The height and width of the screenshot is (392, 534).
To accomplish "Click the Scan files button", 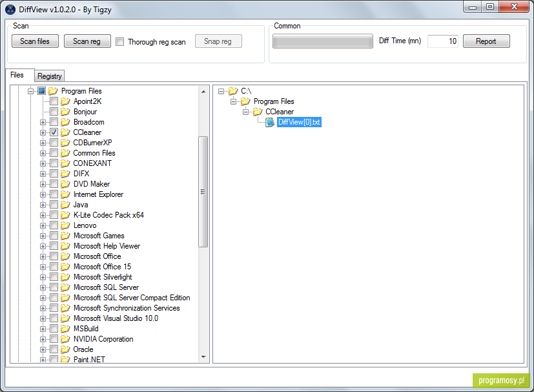I will [35, 41].
